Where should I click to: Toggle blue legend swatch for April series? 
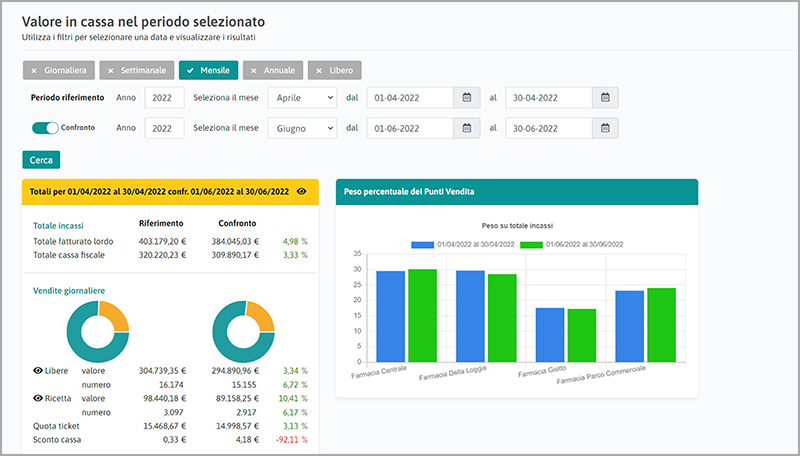tap(423, 244)
